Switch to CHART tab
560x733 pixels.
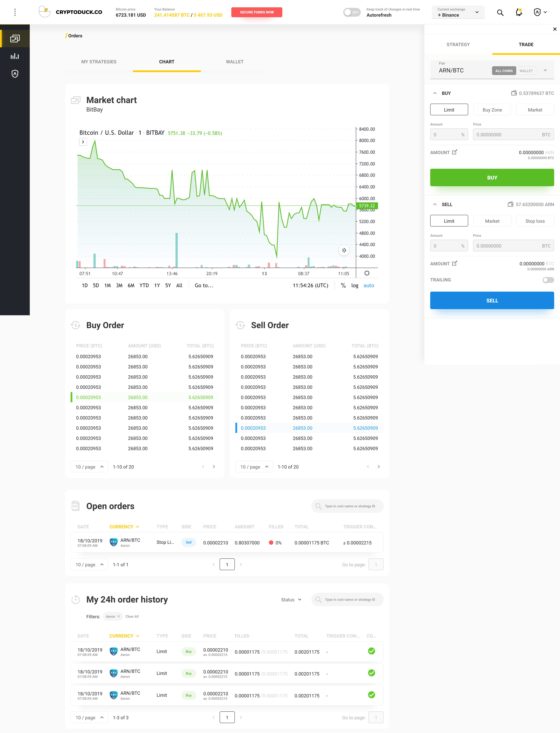(167, 62)
